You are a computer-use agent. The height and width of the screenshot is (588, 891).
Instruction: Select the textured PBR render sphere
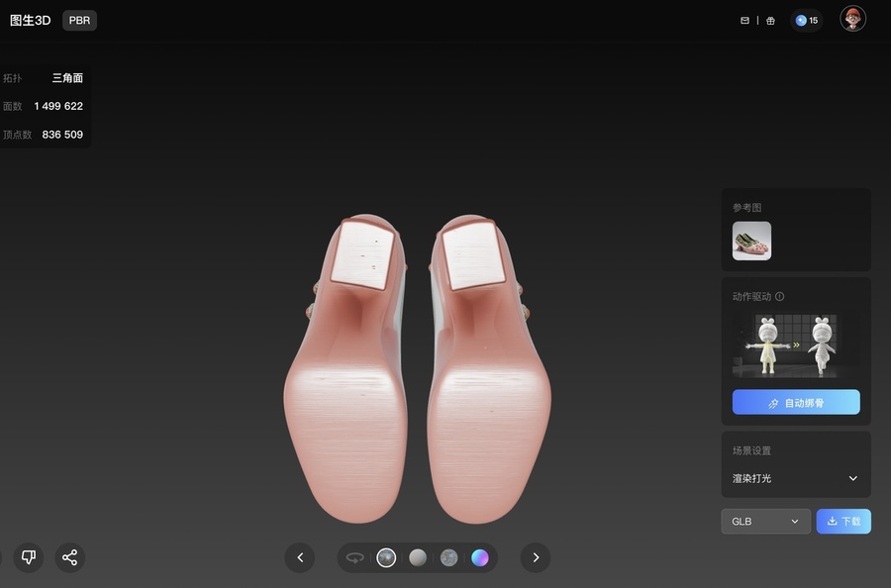[386, 557]
